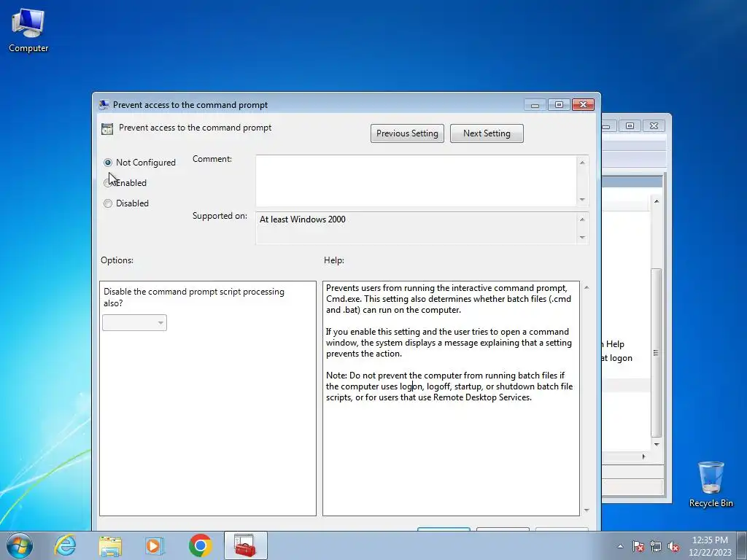747x560 pixels.
Task: Click the Supported on scroll down arrow
Action: click(582, 237)
